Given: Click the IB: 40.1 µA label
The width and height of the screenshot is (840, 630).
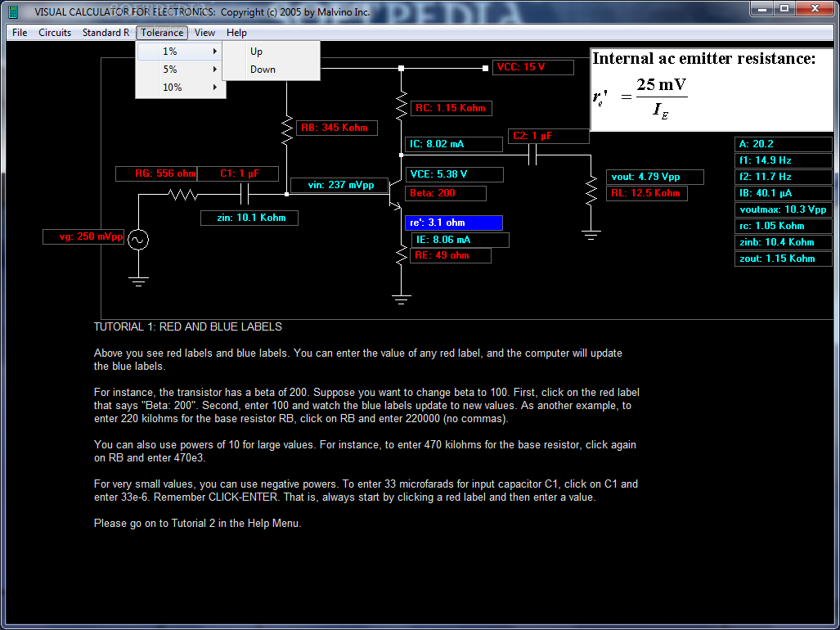Looking at the screenshot, I should pyautogui.click(x=784, y=193).
